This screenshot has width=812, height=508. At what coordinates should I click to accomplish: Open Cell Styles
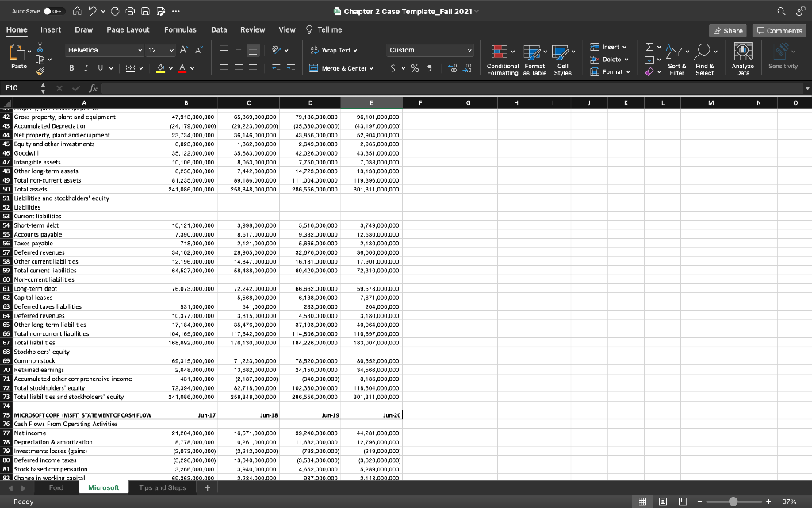point(562,60)
